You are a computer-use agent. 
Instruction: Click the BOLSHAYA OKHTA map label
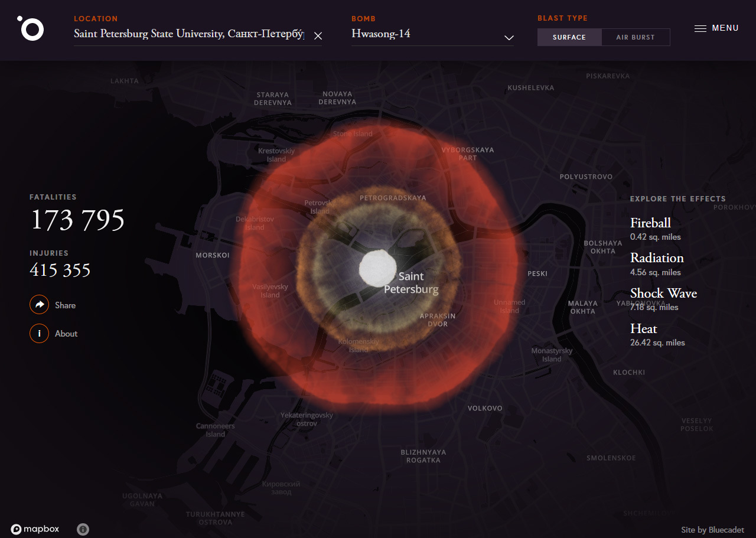(x=603, y=247)
